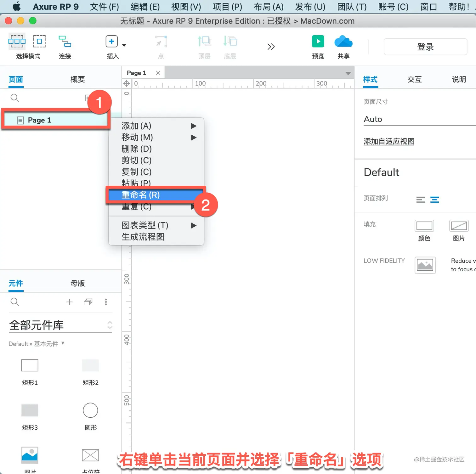This screenshot has width=476, height=474.
Task: Open the 团队 (T) menu
Action: click(352, 7)
